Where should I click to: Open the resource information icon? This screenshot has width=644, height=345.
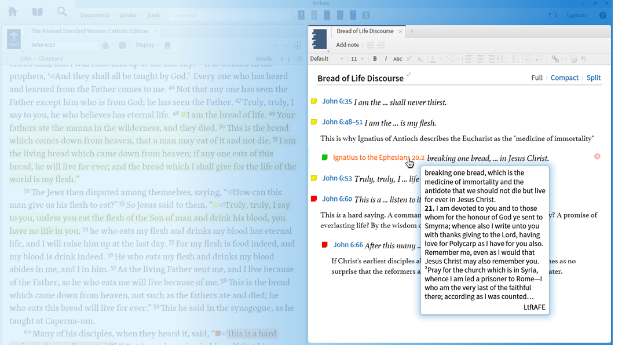pos(297,45)
